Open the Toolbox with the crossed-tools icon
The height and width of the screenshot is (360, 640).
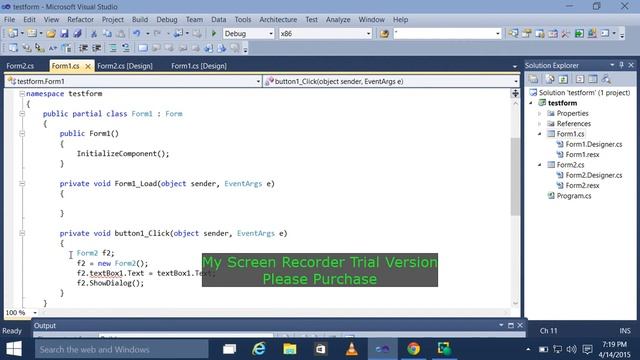pyautogui.click(x=566, y=33)
